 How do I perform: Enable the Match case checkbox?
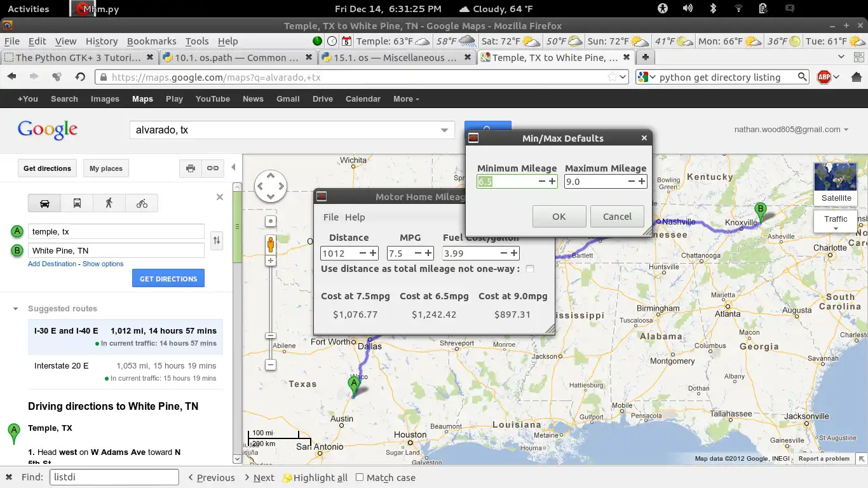tap(360, 477)
